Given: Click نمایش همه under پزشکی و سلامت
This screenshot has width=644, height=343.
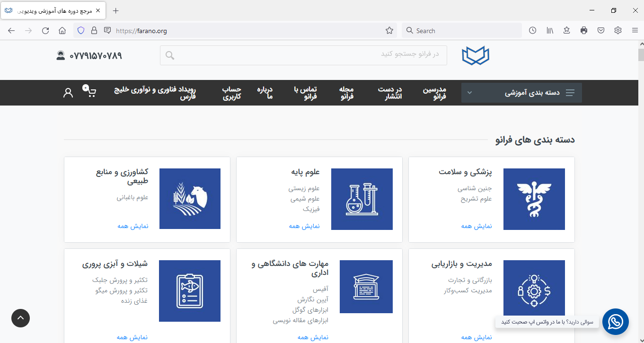Looking at the screenshot, I should pos(476,226).
